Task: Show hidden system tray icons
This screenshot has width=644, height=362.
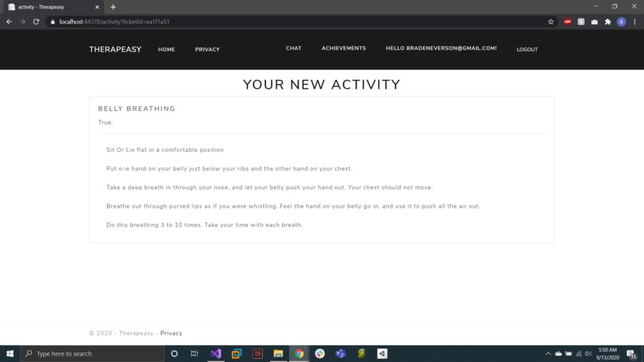Action: (548, 354)
